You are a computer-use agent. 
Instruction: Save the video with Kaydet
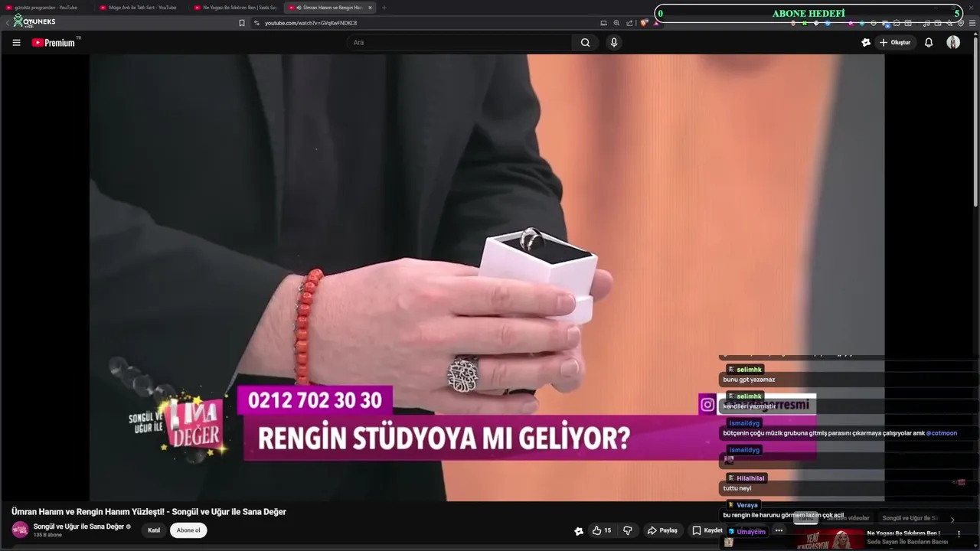pyautogui.click(x=707, y=530)
